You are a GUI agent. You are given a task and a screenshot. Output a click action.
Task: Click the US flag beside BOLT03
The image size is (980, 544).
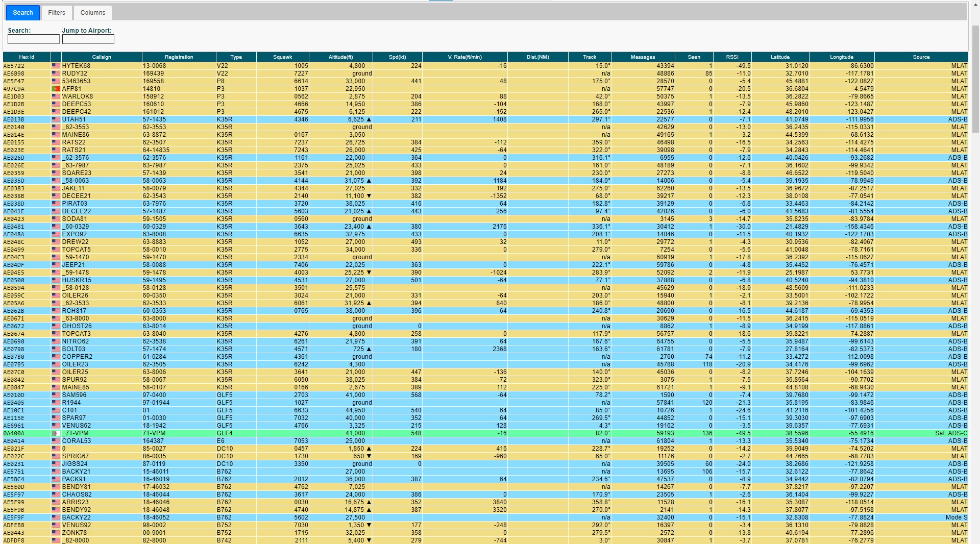pyautogui.click(x=56, y=349)
